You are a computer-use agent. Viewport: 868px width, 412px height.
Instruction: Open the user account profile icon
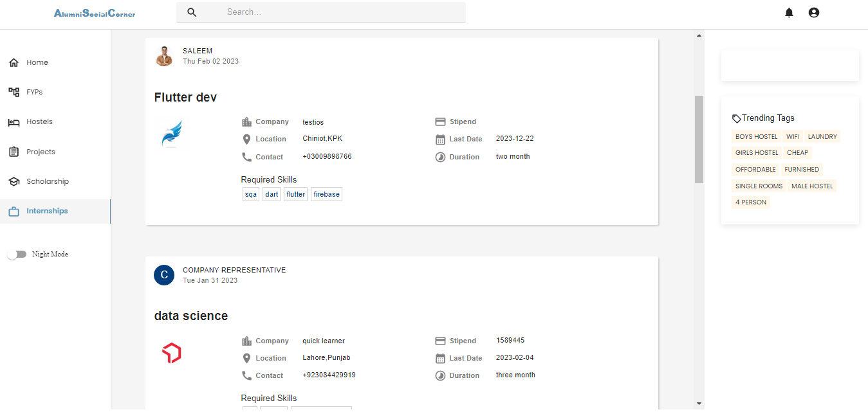(x=813, y=13)
